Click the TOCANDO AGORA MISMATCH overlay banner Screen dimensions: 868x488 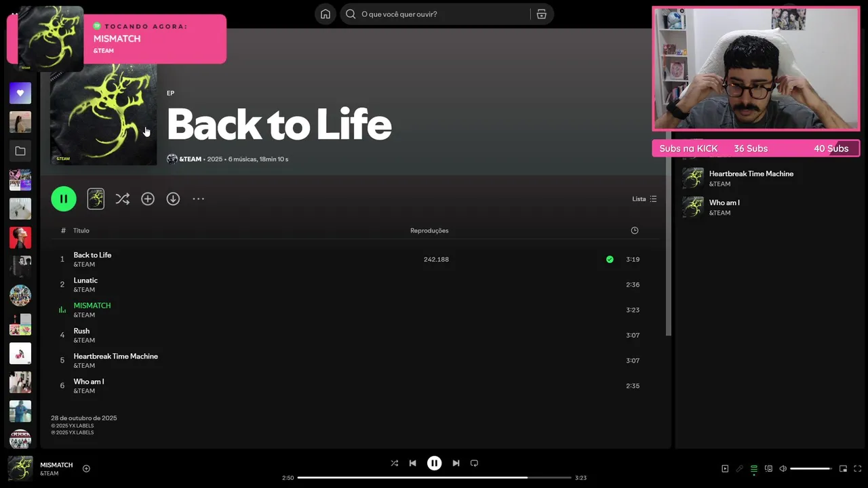pyautogui.click(x=117, y=39)
